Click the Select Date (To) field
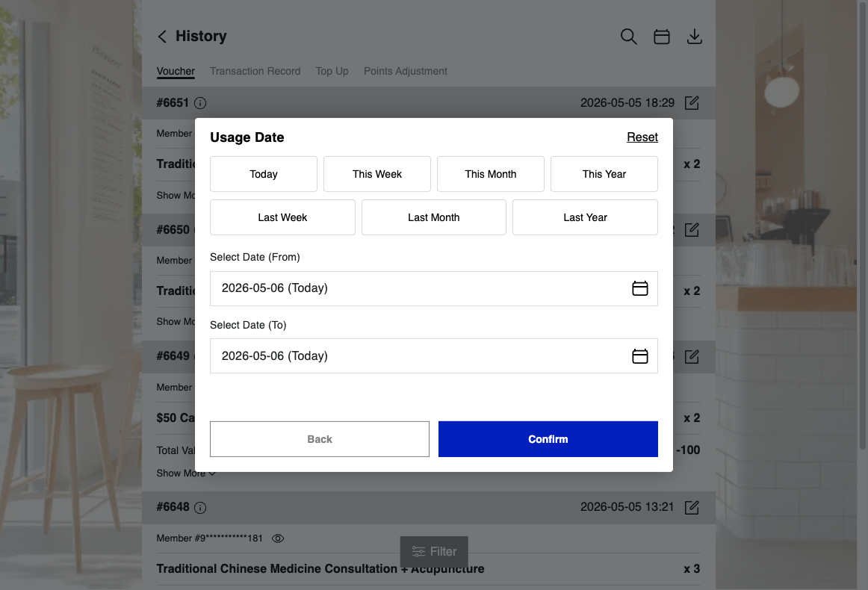 (433, 356)
